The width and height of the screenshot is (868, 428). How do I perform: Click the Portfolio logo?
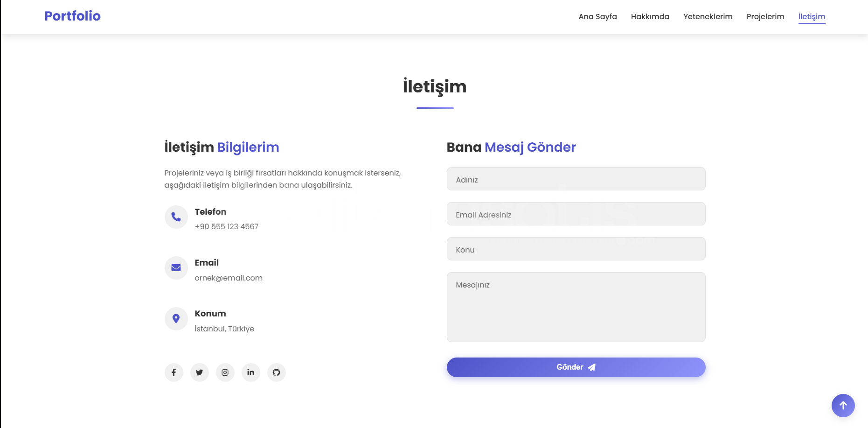72,16
